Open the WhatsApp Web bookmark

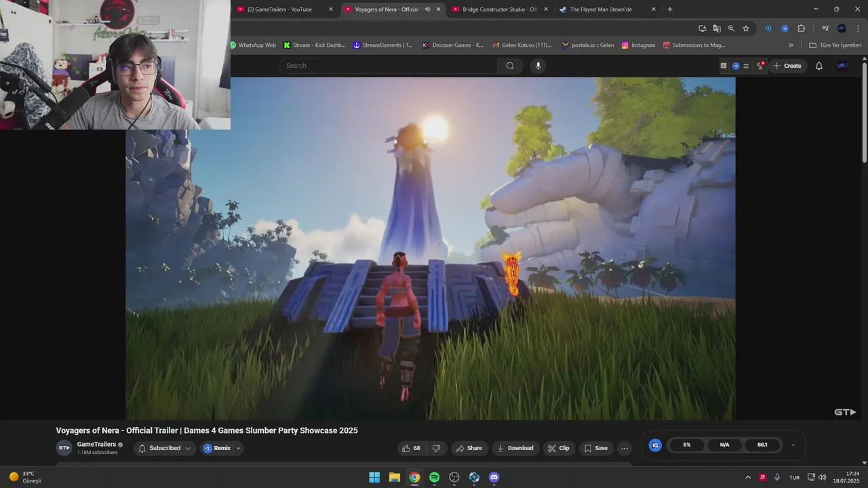coord(253,45)
